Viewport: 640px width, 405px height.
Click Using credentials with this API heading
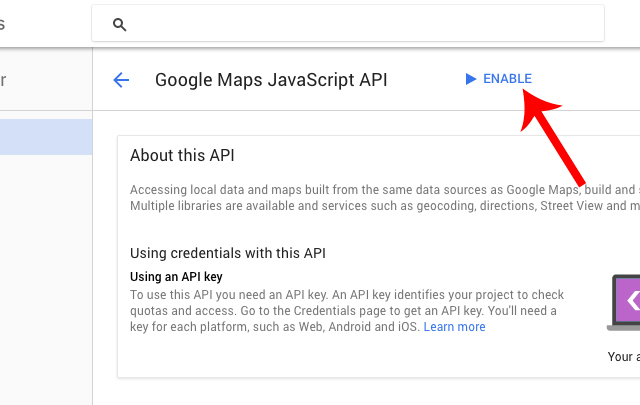pos(228,253)
